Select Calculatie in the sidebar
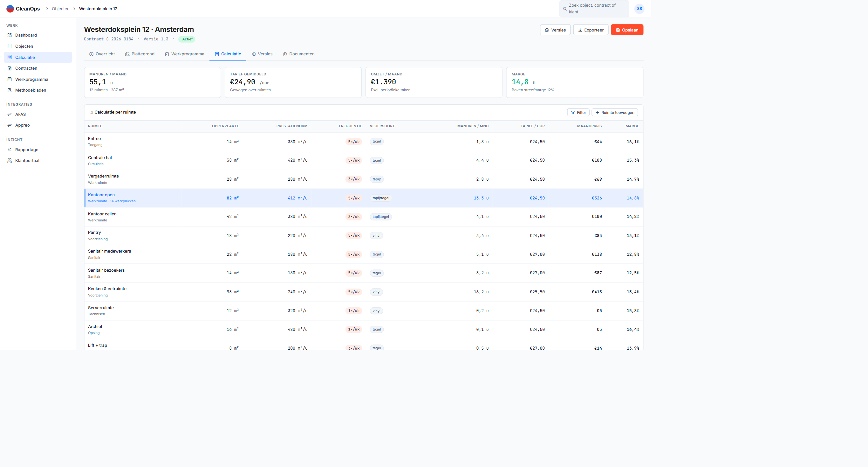This screenshot has width=868, height=467. (x=38, y=57)
